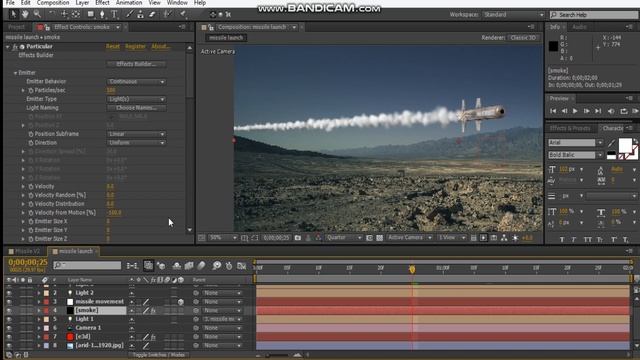Reset exposure in viewer
The height and width of the screenshot is (360, 640).
(x=515, y=238)
